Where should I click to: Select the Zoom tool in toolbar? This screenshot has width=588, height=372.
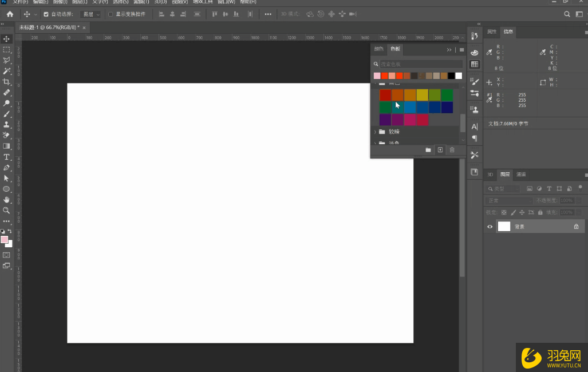point(7,211)
